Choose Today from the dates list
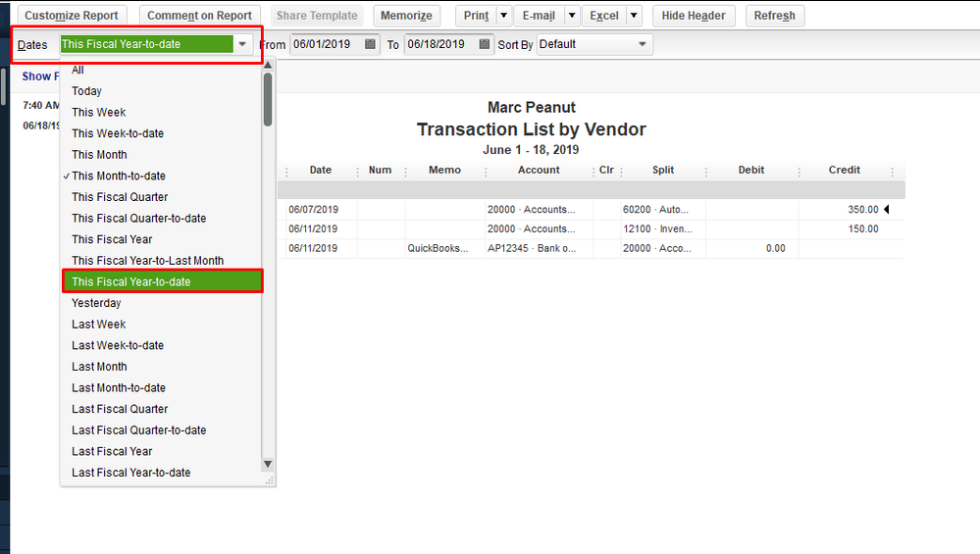The height and width of the screenshot is (554, 980). pos(161,91)
